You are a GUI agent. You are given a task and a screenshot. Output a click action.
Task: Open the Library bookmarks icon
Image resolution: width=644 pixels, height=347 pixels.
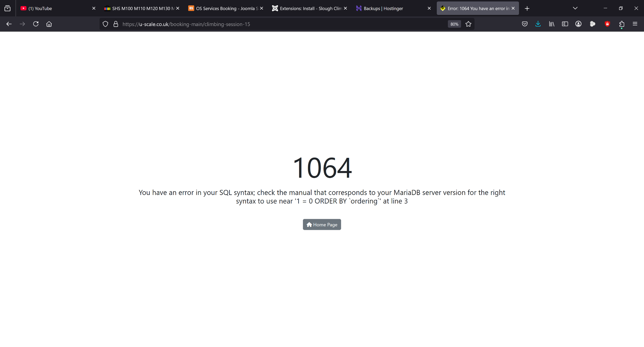point(551,24)
